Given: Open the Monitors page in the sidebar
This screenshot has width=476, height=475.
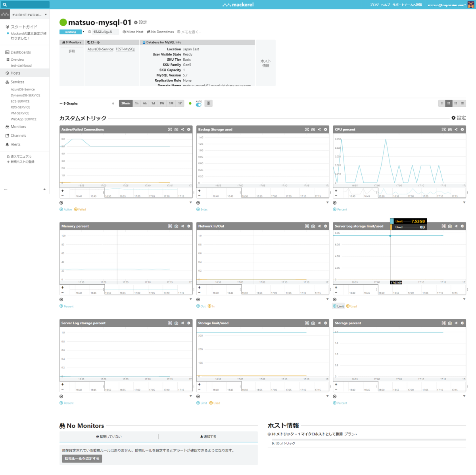Looking at the screenshot, I should [x=18, y=127].
